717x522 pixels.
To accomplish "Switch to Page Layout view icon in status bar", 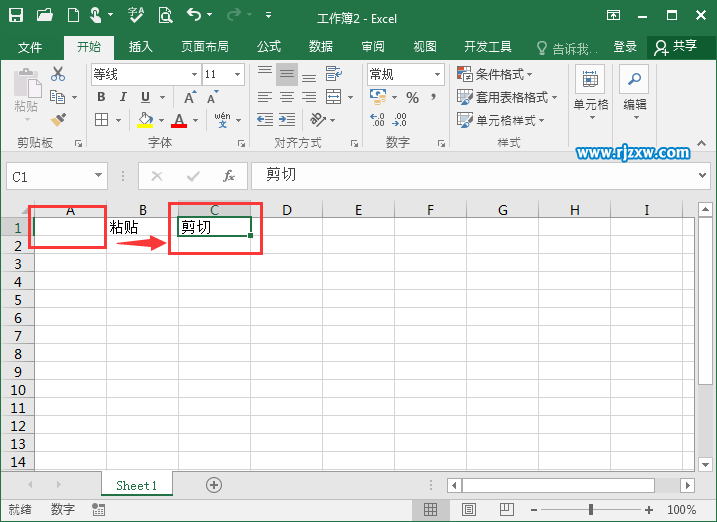I will tap(469, 509).
